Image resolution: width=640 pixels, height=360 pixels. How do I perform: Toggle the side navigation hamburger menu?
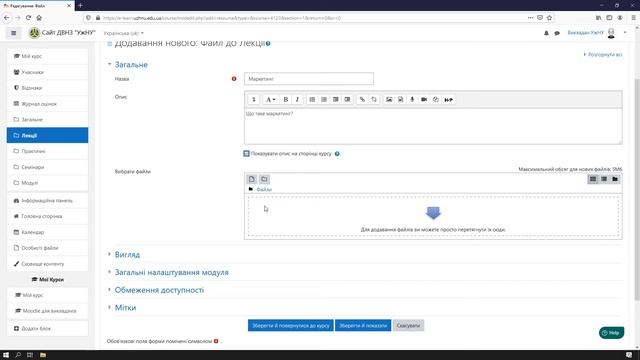[13, 33]
